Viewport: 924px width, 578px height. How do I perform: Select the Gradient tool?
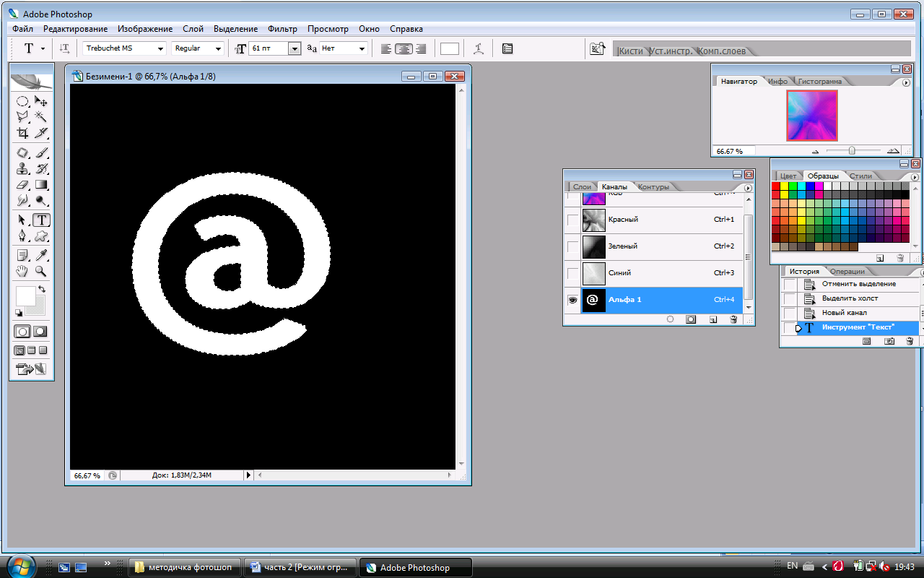click(x=41, y=185)
